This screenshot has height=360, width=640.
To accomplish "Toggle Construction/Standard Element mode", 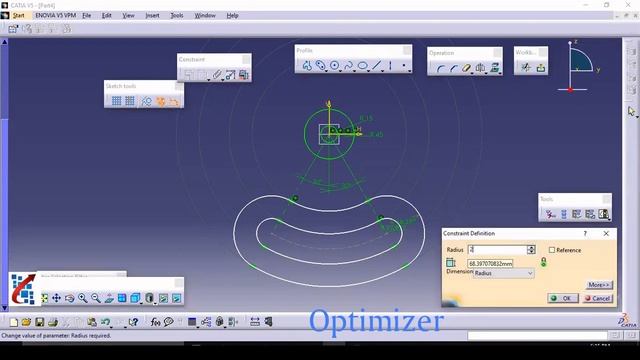I will 146,101.
